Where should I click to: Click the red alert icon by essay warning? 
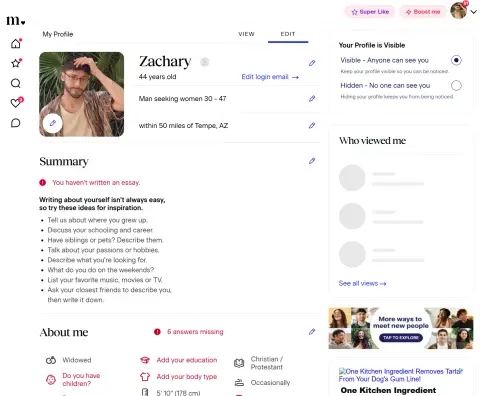tap(43, 183)
